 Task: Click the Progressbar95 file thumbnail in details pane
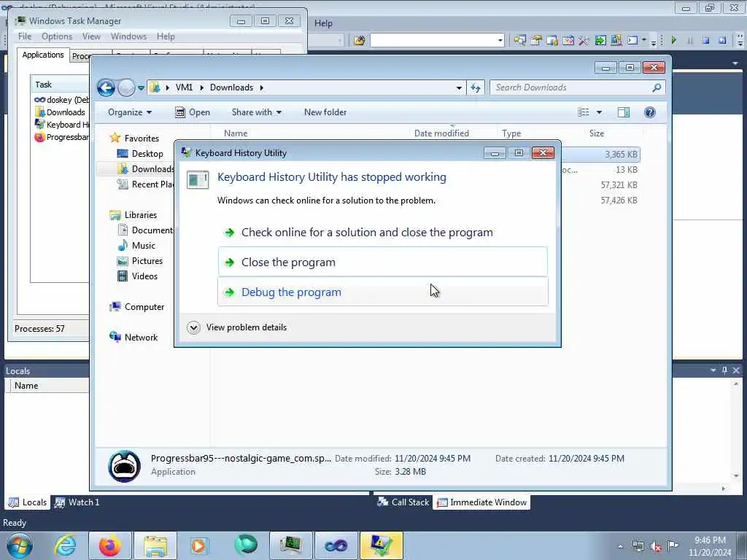[124, 466]
